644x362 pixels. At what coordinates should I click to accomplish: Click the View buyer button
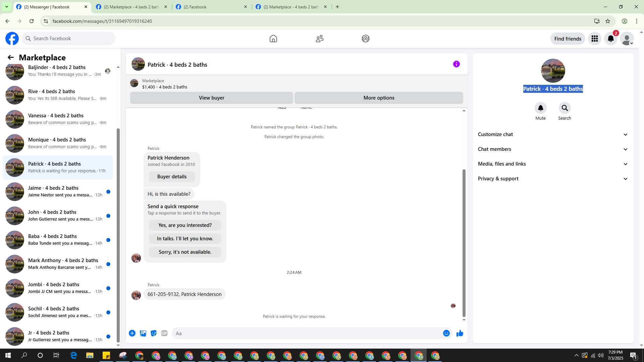[211, 98]
